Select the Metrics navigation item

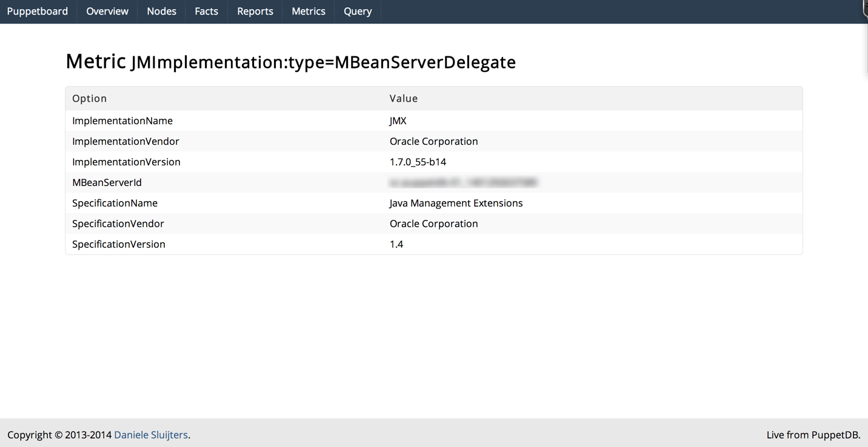(x=308, y=12)
